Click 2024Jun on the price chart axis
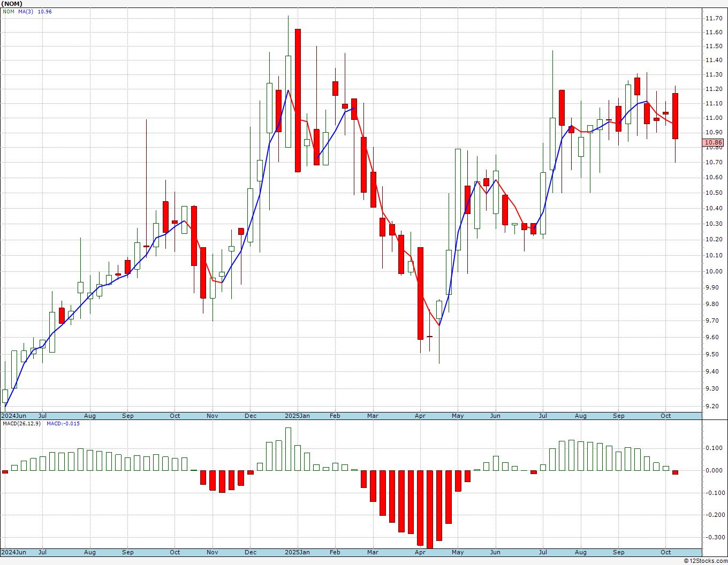The image size is (728, 565). [x=13, y=416]
